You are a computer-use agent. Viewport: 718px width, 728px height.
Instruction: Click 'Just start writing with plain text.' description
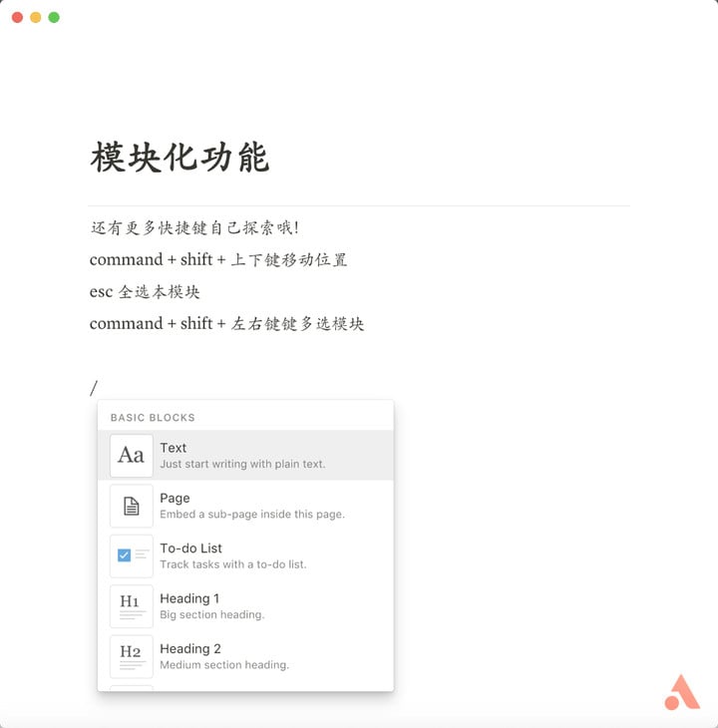pyautogui.click(x=242, y=464)
